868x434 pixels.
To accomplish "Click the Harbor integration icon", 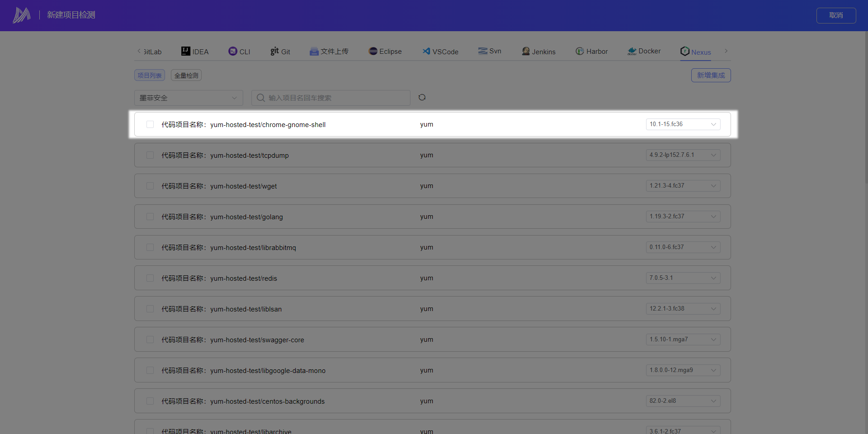I will 580,51.
